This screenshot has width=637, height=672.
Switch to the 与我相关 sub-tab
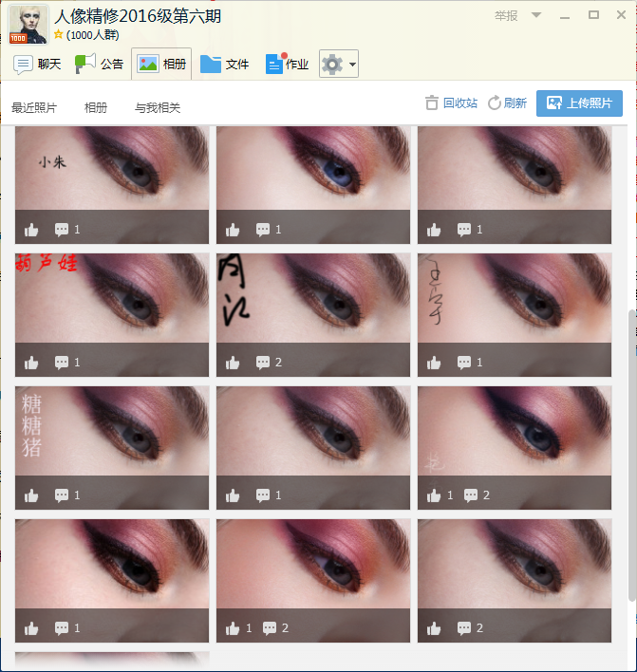[158, 107]
